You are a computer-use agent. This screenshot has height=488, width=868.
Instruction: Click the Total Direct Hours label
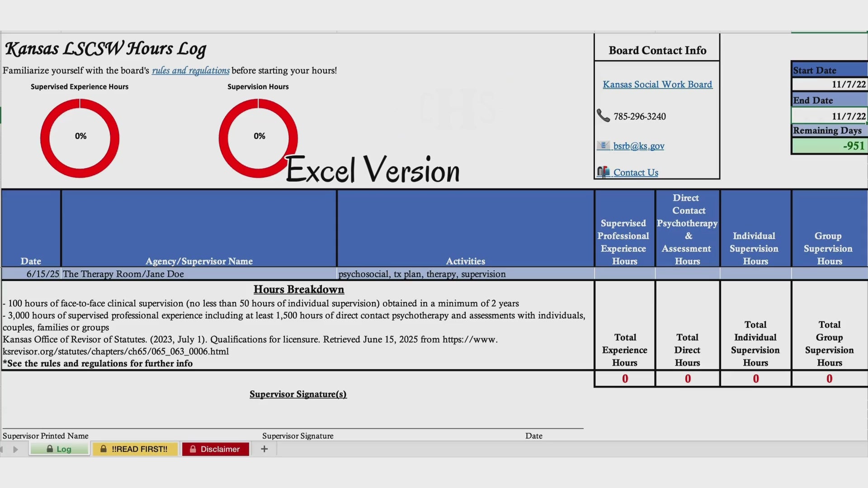688,350
